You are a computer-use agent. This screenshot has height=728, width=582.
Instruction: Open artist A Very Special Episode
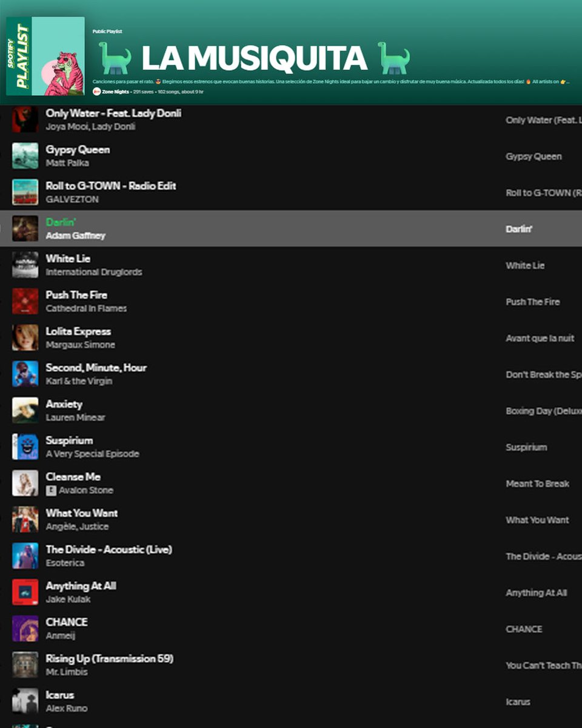click(92, 454)
